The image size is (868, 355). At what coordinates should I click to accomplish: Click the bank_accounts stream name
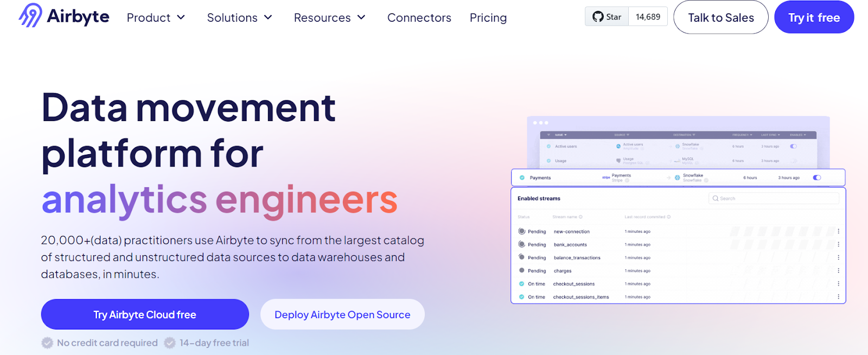click(570, 245)
